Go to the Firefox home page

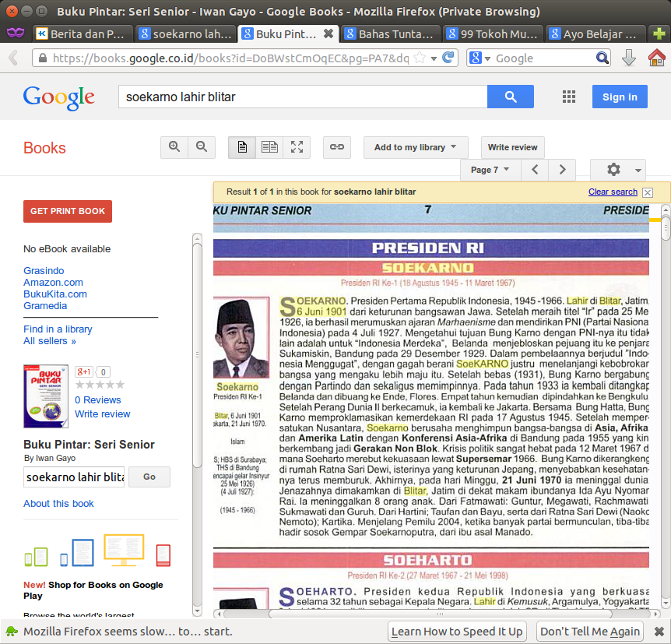click(x=656, y=58)
